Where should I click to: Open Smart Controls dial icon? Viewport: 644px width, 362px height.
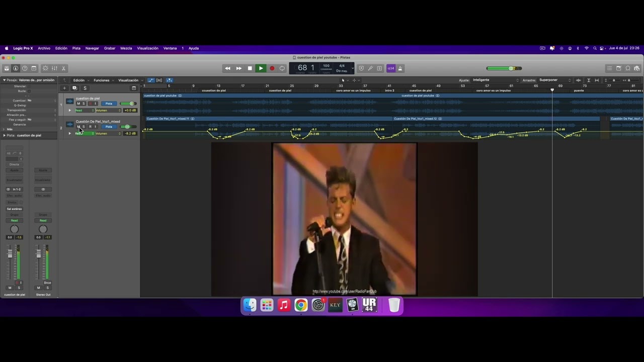(45, 68)
